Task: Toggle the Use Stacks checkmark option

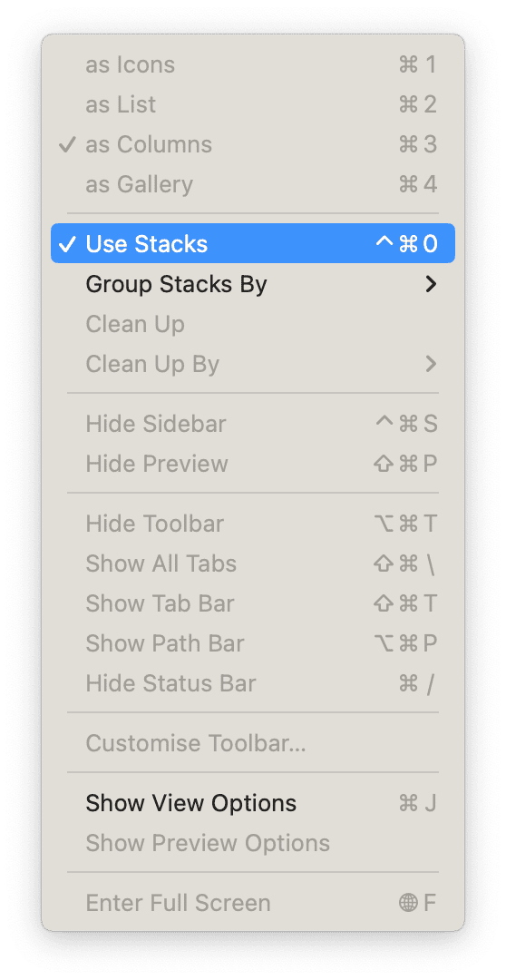Action: tap(252, 244)
